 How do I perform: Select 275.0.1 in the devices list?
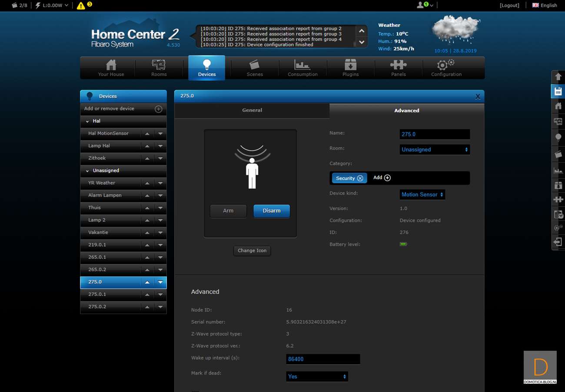click(97, 294)
